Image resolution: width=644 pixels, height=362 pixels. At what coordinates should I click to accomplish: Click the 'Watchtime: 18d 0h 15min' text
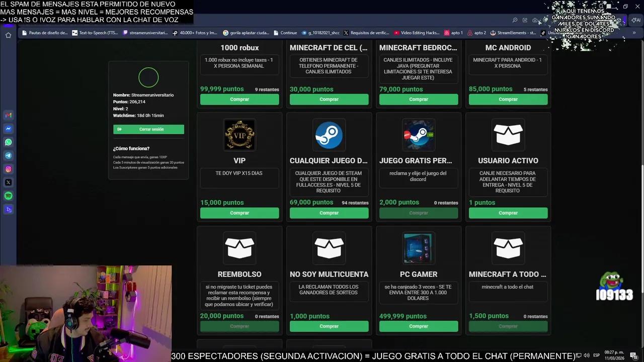click(138, 116)
